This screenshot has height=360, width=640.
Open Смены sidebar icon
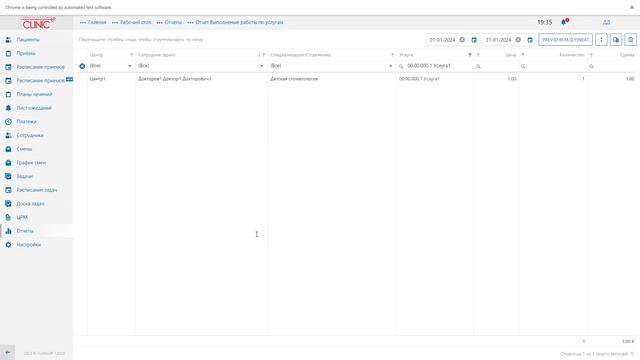pyautogui.click(x=8, y=149)
